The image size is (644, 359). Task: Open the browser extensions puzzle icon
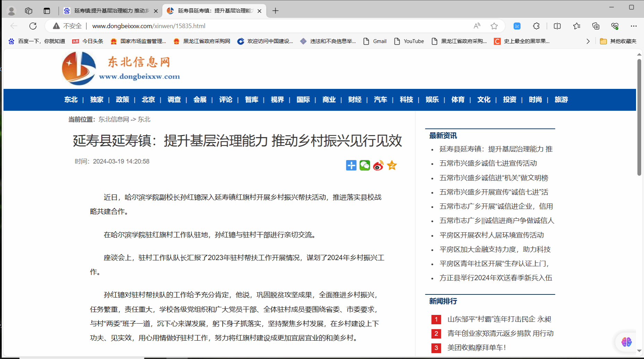pos(536,26)
